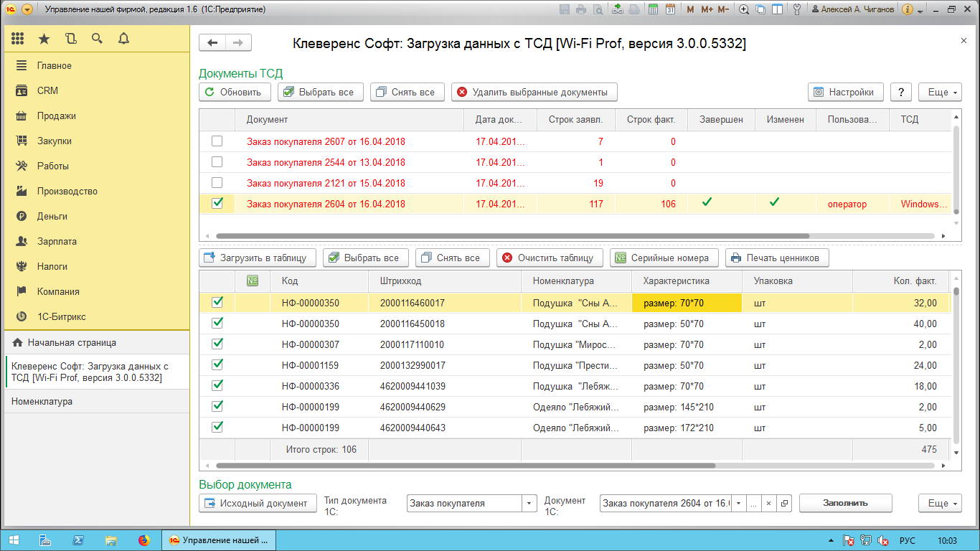980x551 pixels.
Task: Click Загрузить в таблицу
Action: 257,258
